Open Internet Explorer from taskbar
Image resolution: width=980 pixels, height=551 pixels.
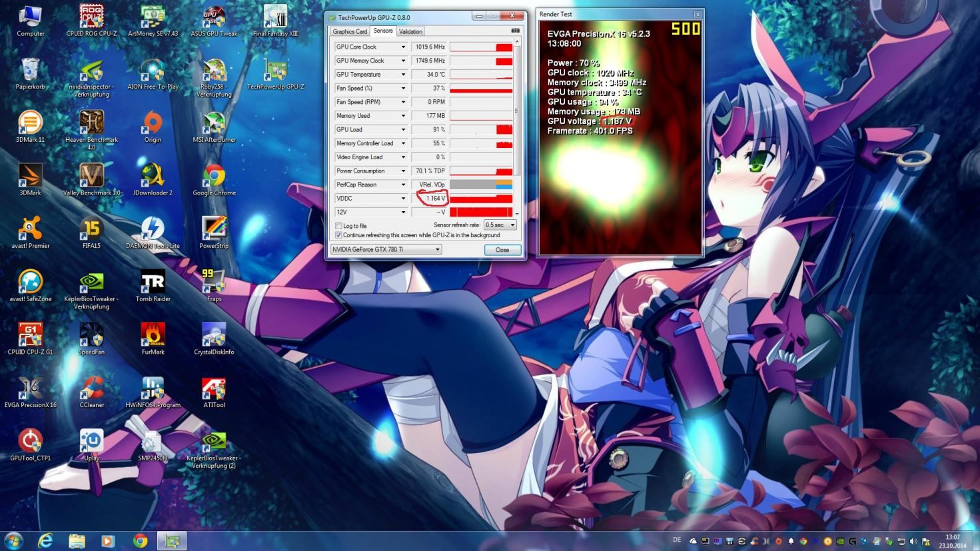click(45, 541)
